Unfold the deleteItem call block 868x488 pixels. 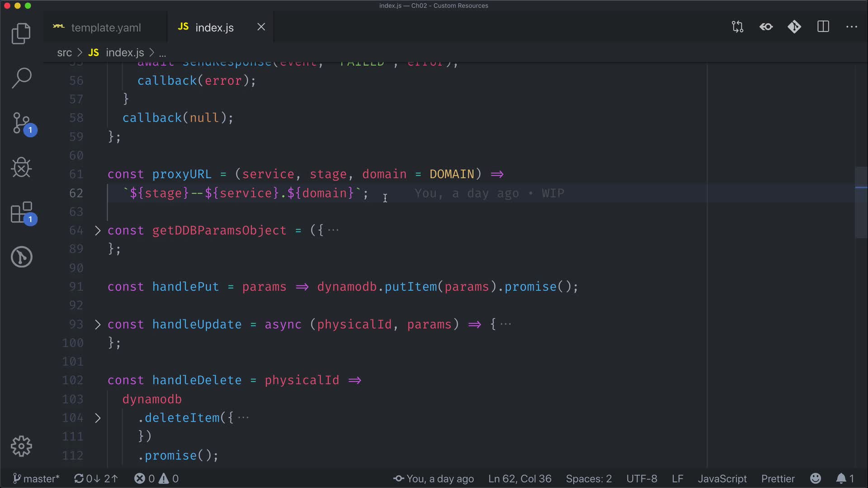click(98, 418)
